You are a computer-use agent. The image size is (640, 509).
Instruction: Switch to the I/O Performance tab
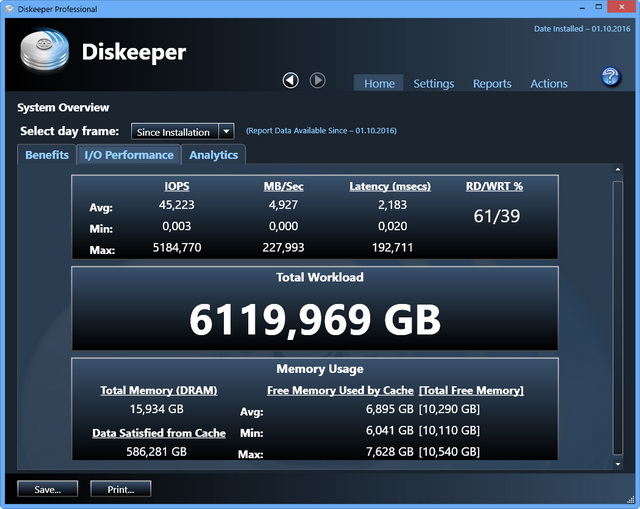coord(129,155)
